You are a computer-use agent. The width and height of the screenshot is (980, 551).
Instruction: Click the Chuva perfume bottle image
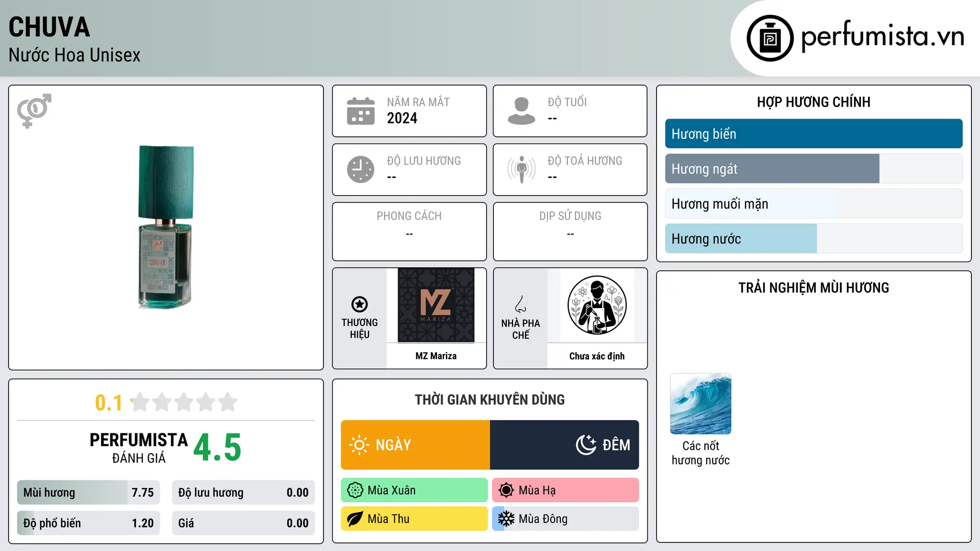[x=166, y=227]
